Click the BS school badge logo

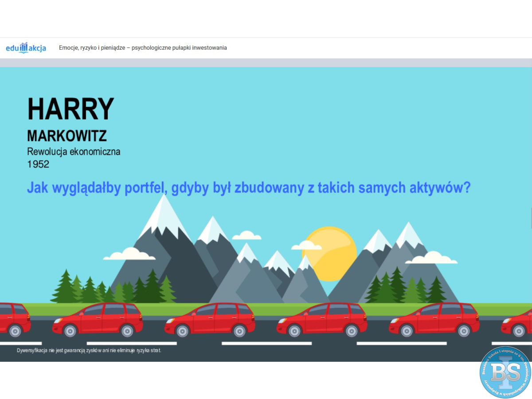click(x=505, y=372)
